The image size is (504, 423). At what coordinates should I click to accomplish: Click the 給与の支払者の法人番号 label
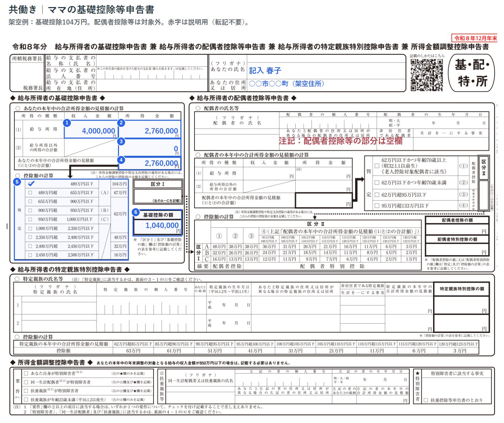[71, 73]
